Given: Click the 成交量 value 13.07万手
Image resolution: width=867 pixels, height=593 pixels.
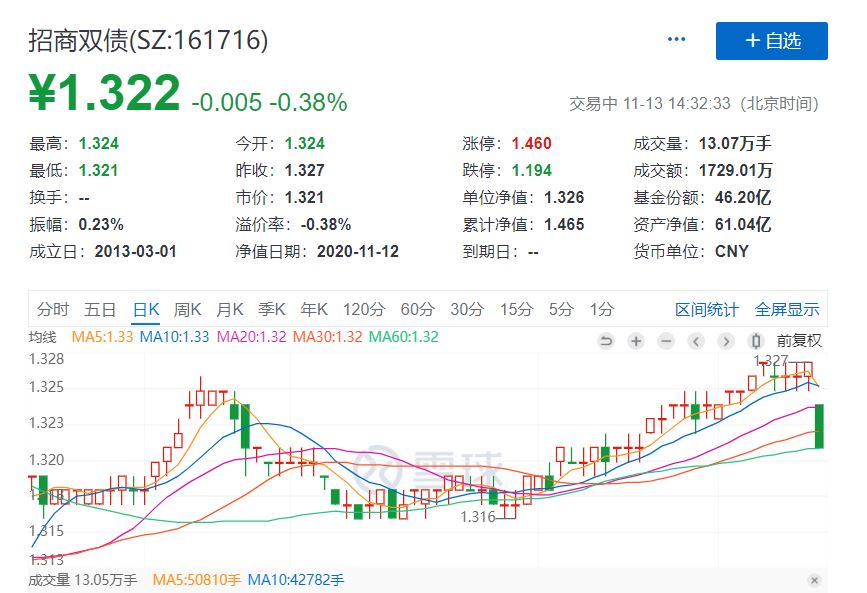Looking at the screenshot, I should (x=735, y=143).
